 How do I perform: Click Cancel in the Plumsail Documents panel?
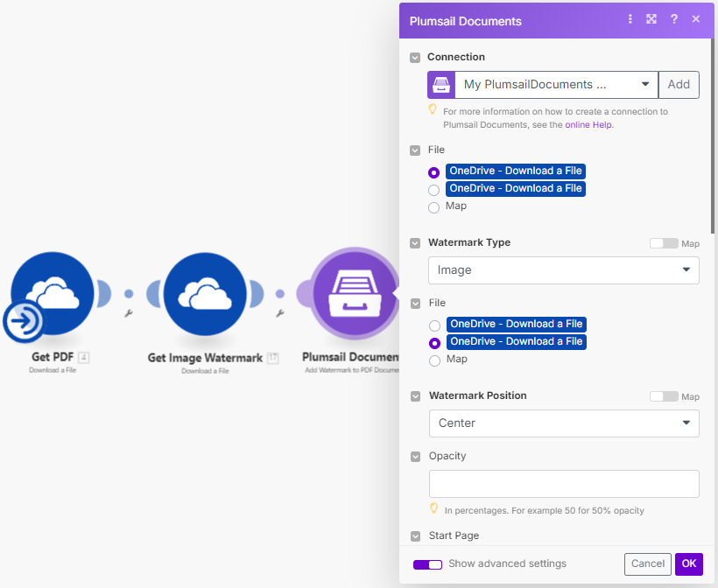pyautogui.click(x=647, y=563)
